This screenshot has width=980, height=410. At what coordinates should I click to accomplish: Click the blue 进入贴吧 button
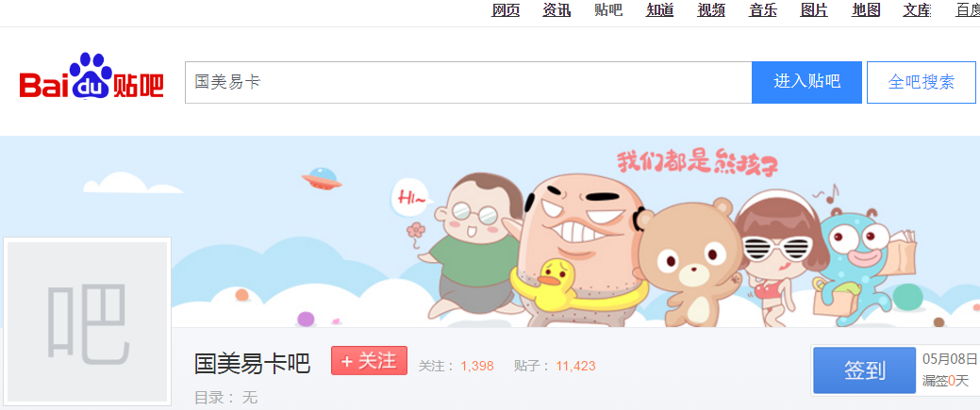pyautogui.click(x=806, y=83)
